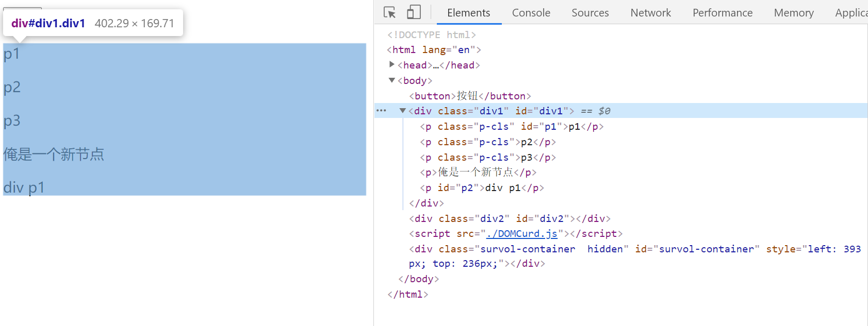Select the div2 element in the DOM tree
Screen dimensions: 868x326
[509, 219]
